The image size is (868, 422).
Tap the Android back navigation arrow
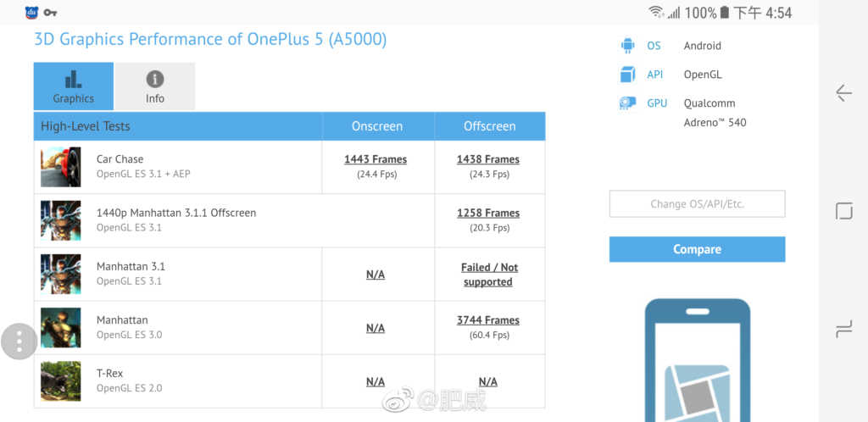click(x=843, y=93)
